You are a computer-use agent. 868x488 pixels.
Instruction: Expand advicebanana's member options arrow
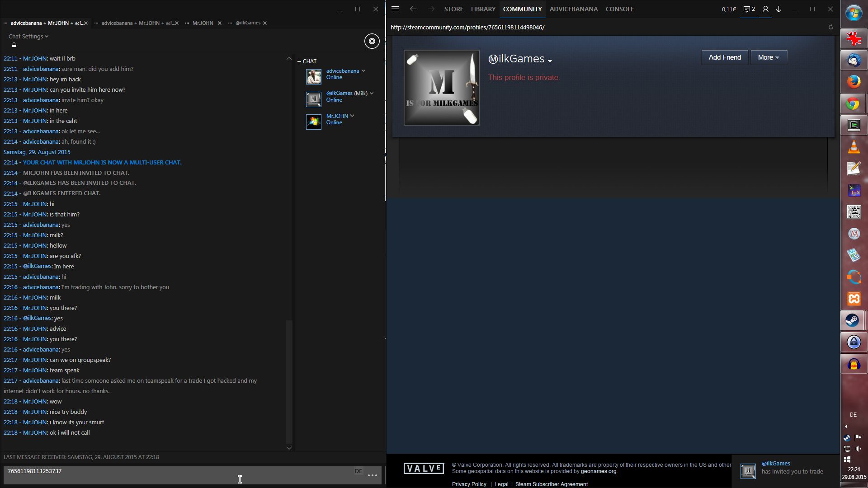pos(363,70)
